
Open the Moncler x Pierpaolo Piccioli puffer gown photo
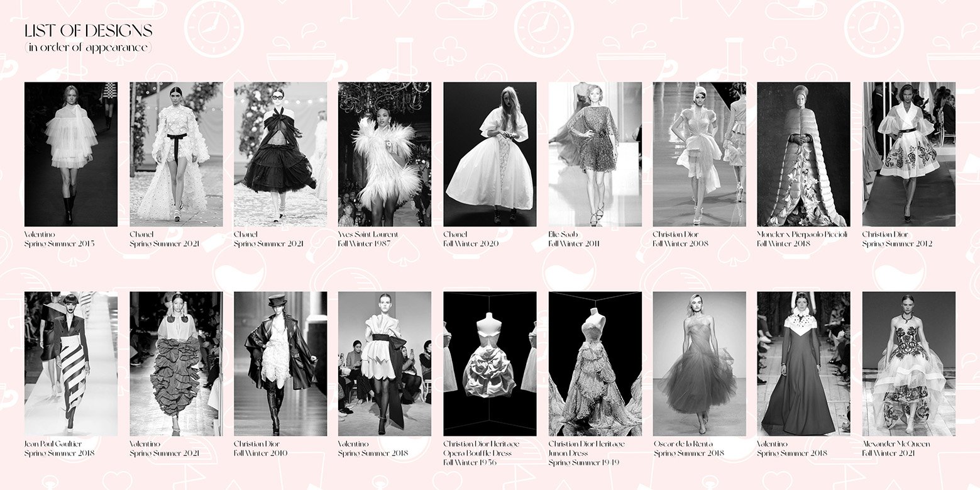coord(803,154)
